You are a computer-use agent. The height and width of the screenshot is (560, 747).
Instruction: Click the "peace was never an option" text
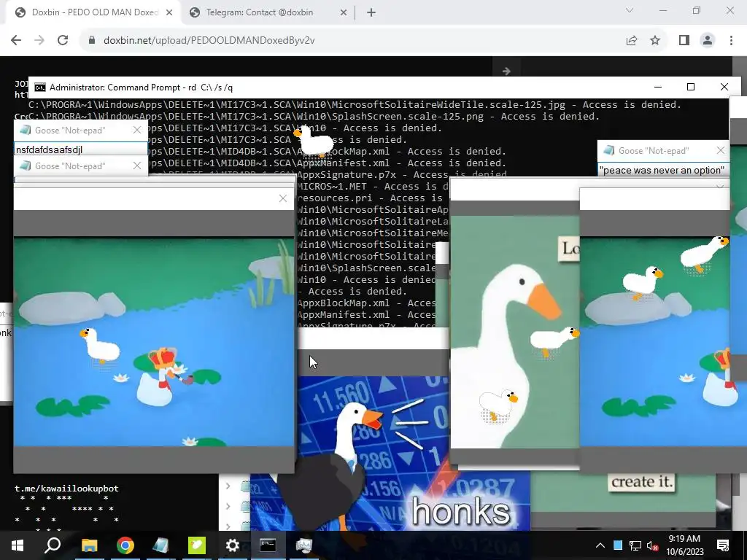point(662,170)
